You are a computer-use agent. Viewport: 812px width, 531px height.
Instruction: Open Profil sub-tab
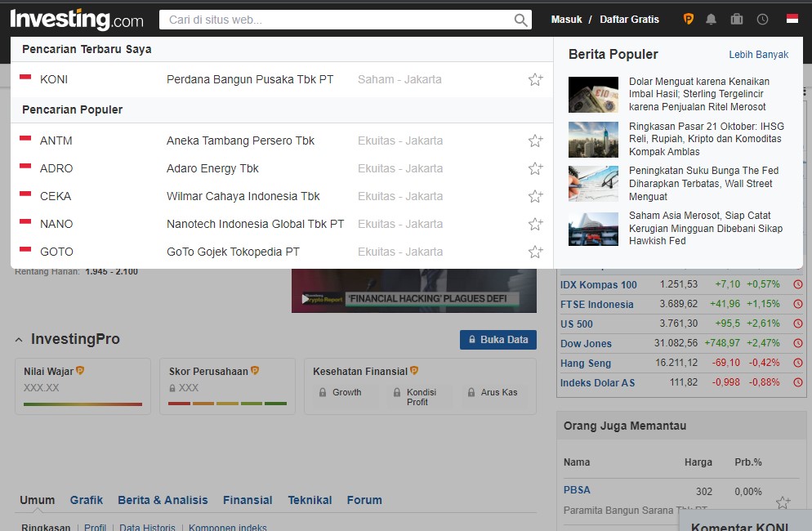pyautogui.click(x=96, y=527)
